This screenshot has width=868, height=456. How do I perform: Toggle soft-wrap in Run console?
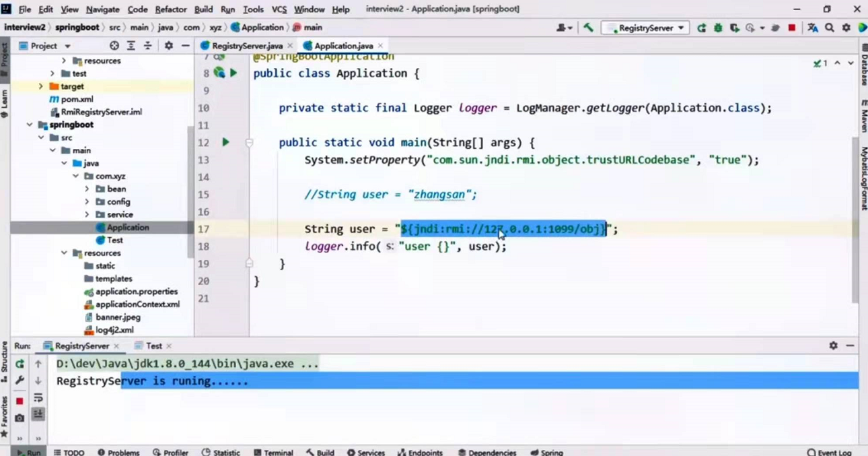[38, 398]
